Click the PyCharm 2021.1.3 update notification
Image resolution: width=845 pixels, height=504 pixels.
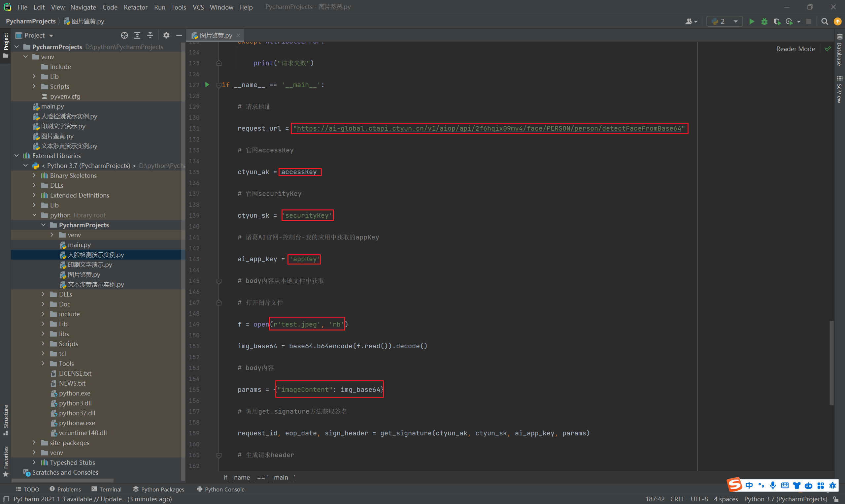coord(92,499)
